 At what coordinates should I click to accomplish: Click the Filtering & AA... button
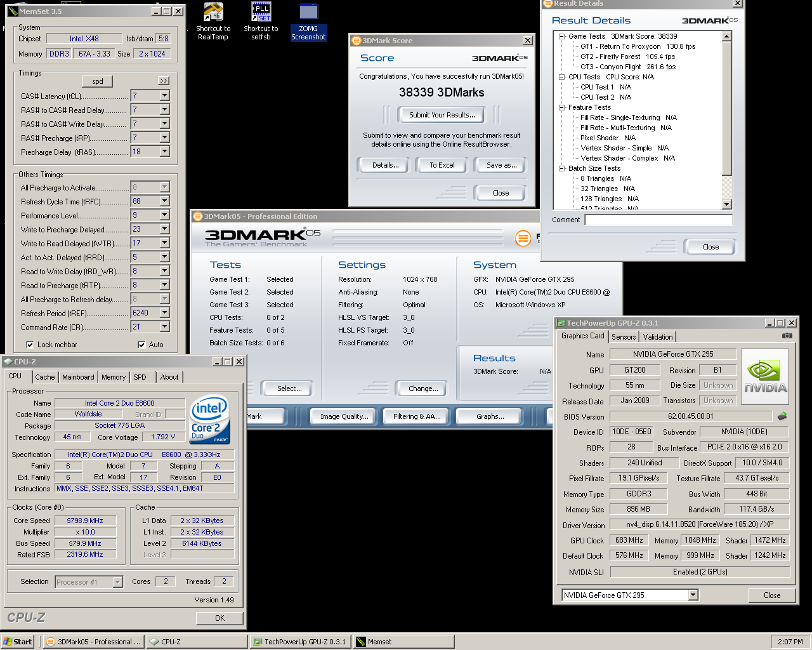[417, 416]
